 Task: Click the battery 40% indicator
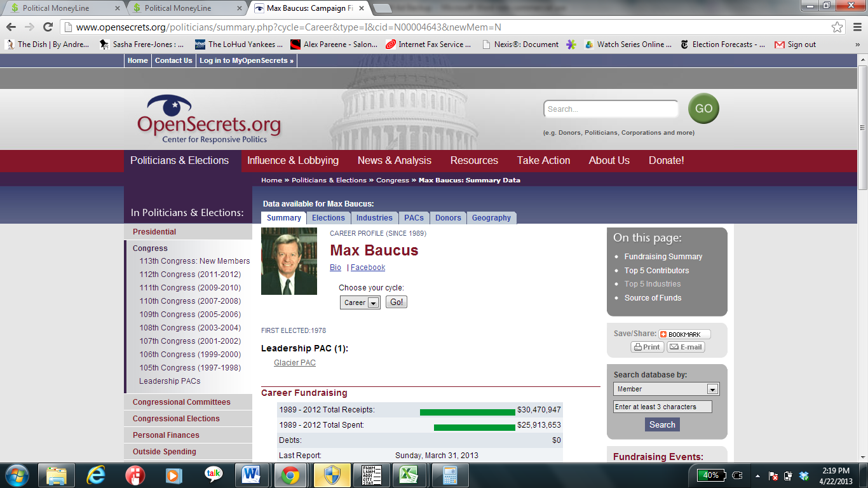pos(712,475)
